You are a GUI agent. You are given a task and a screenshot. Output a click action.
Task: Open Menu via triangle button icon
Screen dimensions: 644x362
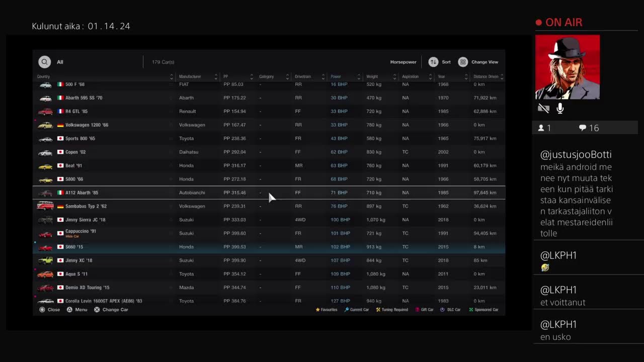(x=70, y=310)
